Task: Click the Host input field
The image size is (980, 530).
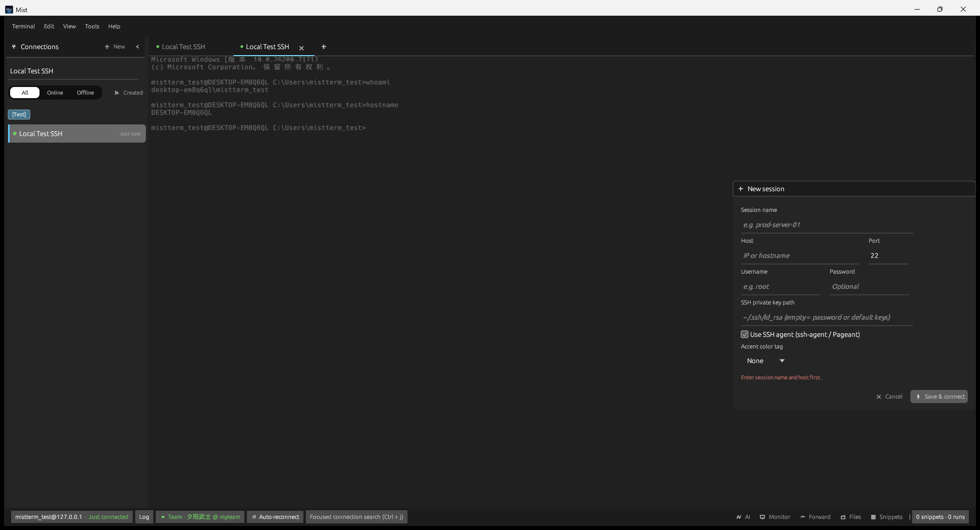Action: click(800, 256)
